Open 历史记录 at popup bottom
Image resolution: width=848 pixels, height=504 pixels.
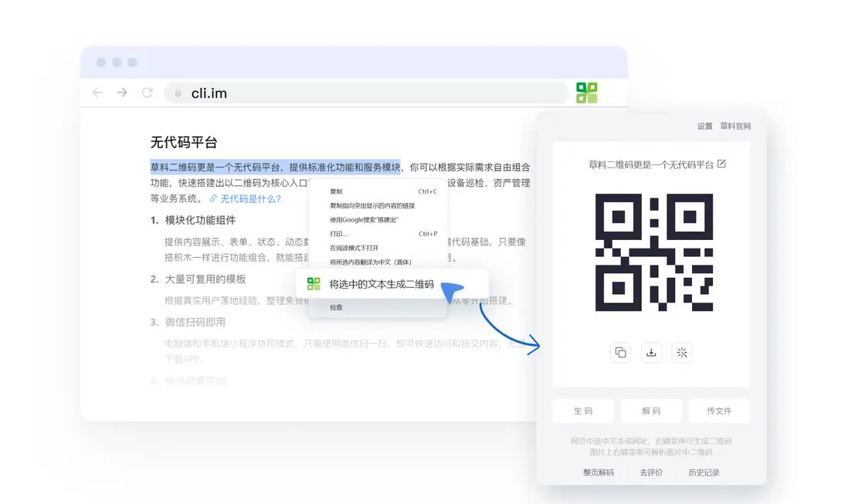704,472
